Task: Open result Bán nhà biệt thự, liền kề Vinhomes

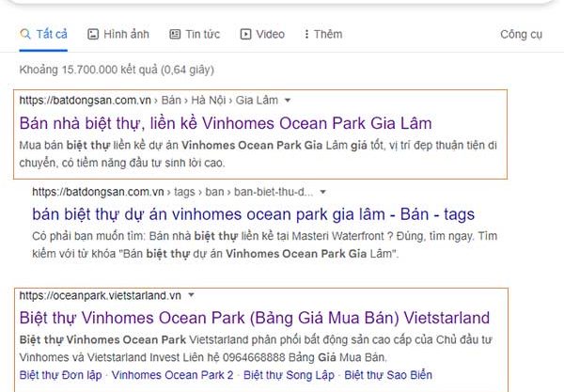Action: point(226,123)
